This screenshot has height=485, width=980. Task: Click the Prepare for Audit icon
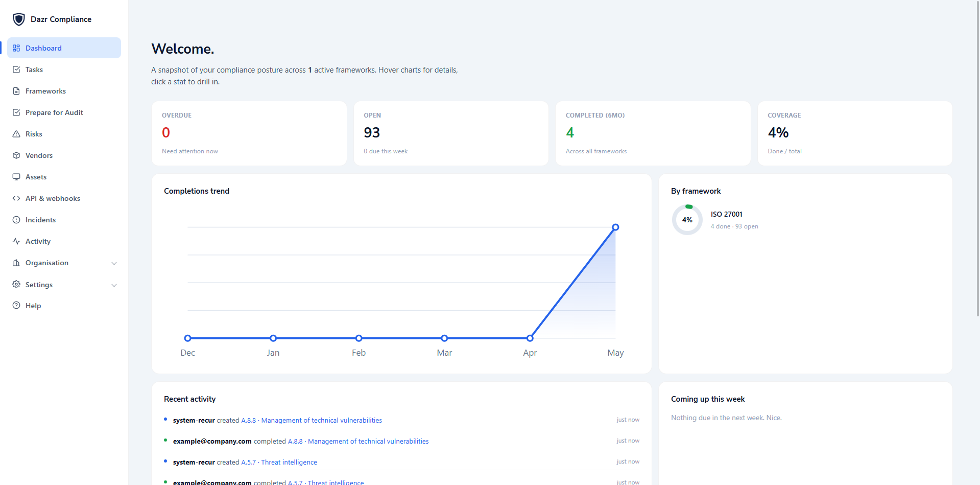(16, 112)
